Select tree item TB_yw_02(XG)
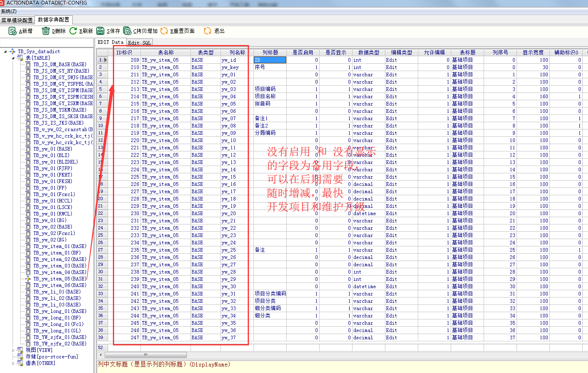This screenshot has height=373, width=588. click(x=50, y=240)
